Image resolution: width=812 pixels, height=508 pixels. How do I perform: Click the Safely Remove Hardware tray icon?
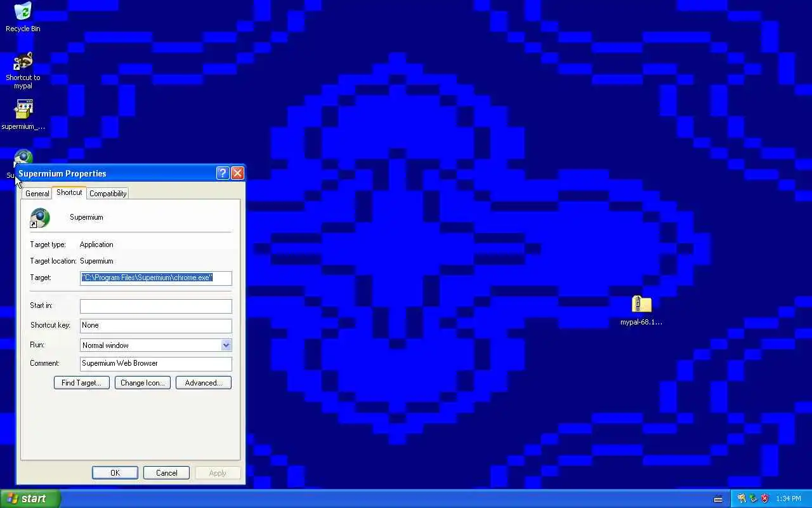[753, 499]
